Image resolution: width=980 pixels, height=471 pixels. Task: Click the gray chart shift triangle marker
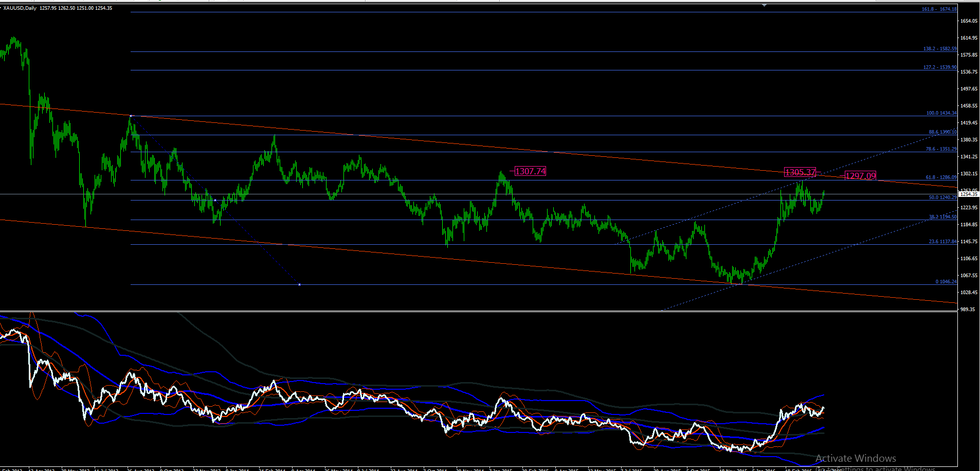pos(764,5)
